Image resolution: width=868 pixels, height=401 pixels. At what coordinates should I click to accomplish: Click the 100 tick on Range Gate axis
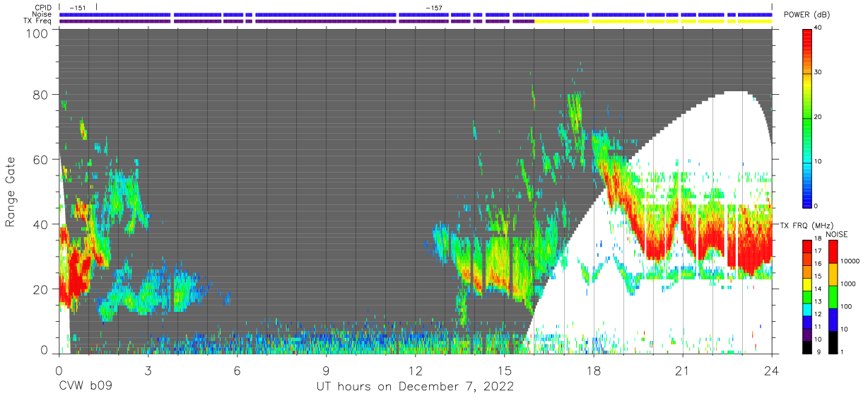coord(36,33)
